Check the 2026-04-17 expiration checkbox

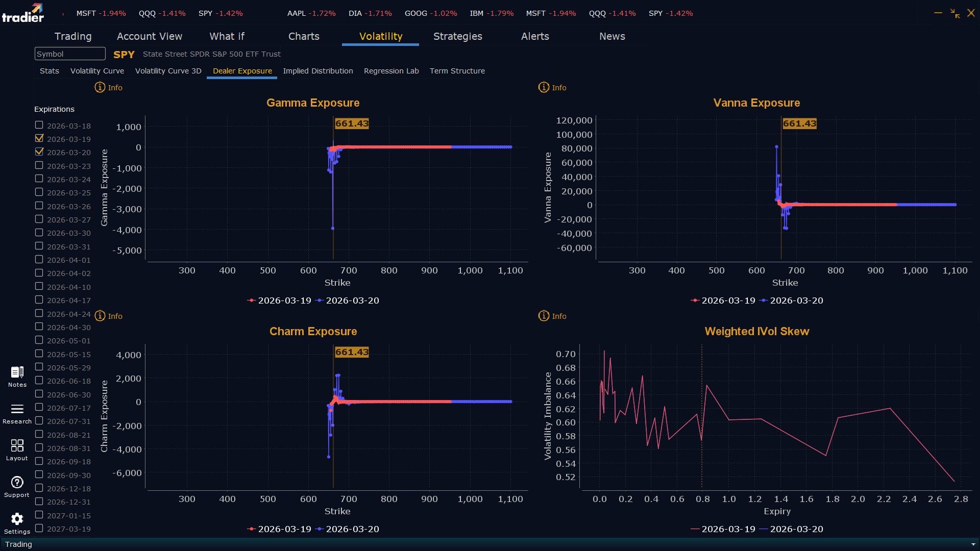(x=39, y=300)
